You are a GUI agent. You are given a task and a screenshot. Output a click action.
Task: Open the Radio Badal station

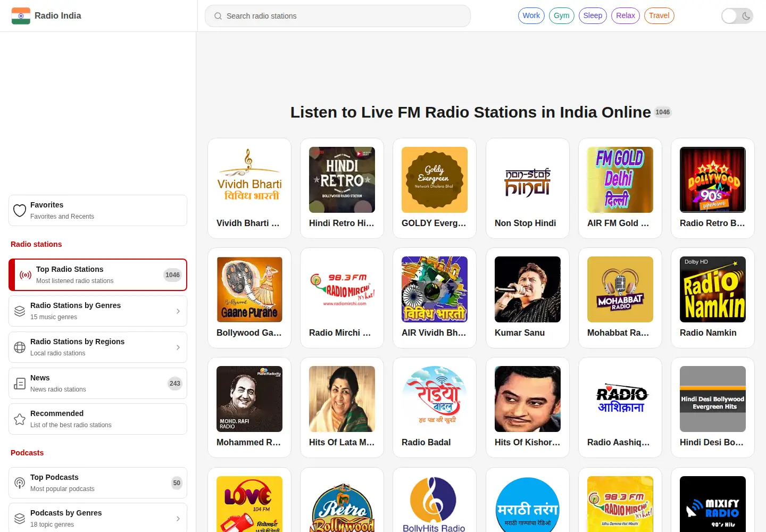coord(435,408)
